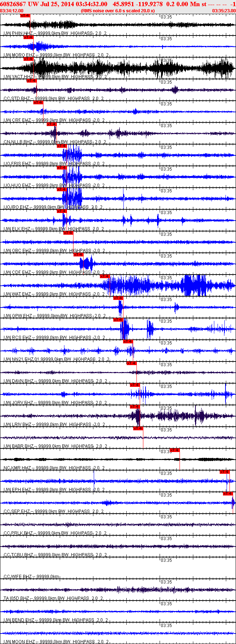Image resolution: width=236 pixels, height=644 pixels.
Task: Click the UO FRIS EHZ station label
Action: click(54, 164)
